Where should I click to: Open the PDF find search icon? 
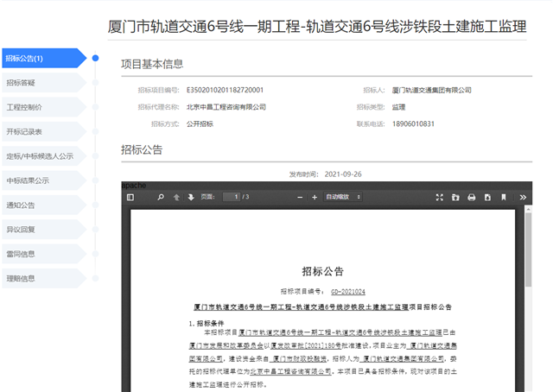160,198
